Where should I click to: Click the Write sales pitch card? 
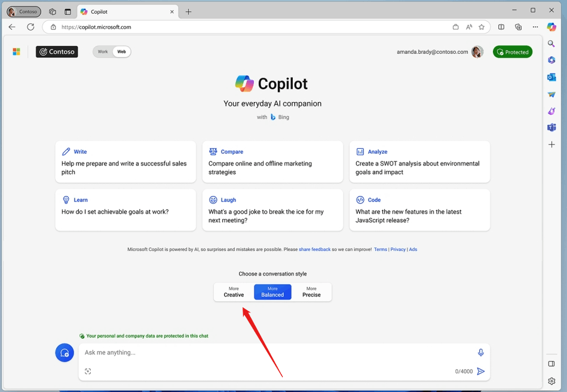(125, 162)
